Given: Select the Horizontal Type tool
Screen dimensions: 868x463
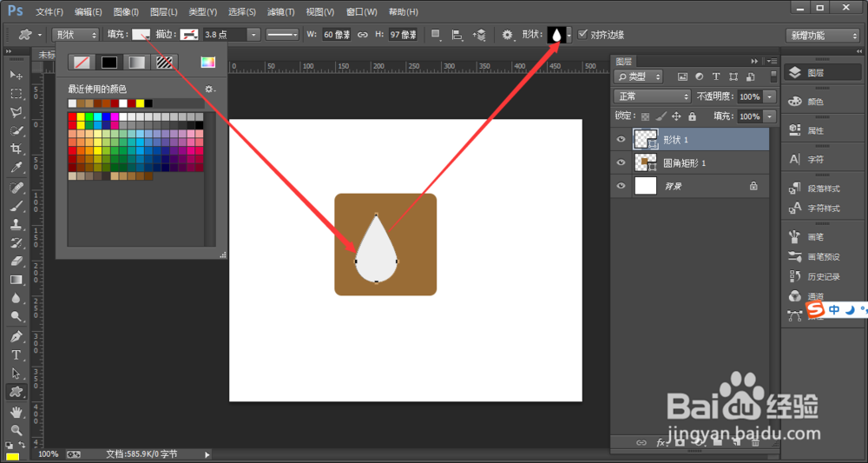Looking at the screenshot, I should 16,355.
